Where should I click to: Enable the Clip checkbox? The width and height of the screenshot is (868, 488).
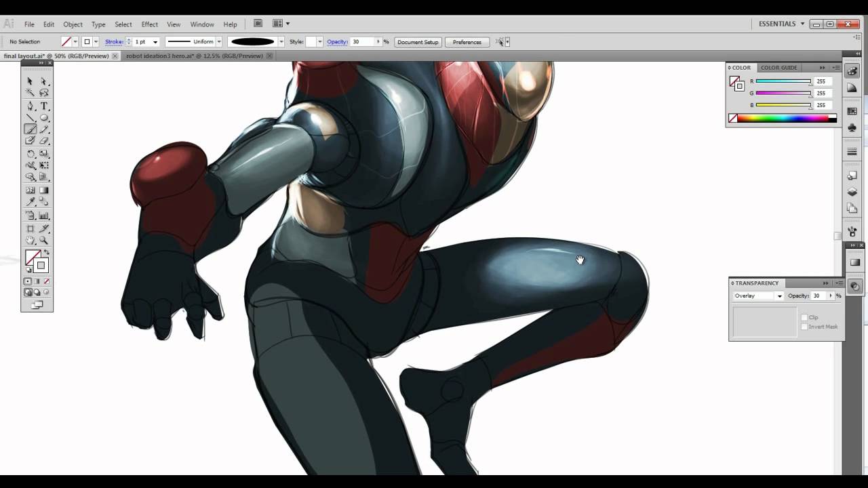(x=804, y=317)
